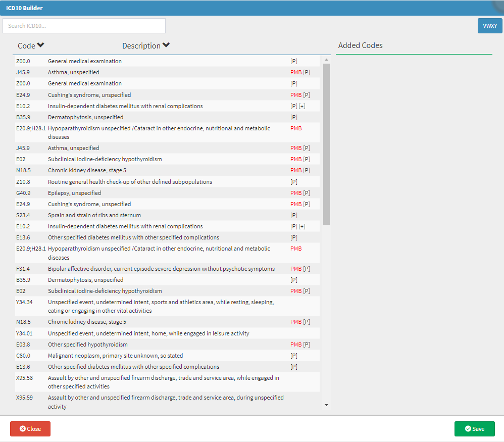The height and width of the screenshot is (442, 504).
Task: Select Y34.01 Unspecified event home code
Action: point(148,333)
